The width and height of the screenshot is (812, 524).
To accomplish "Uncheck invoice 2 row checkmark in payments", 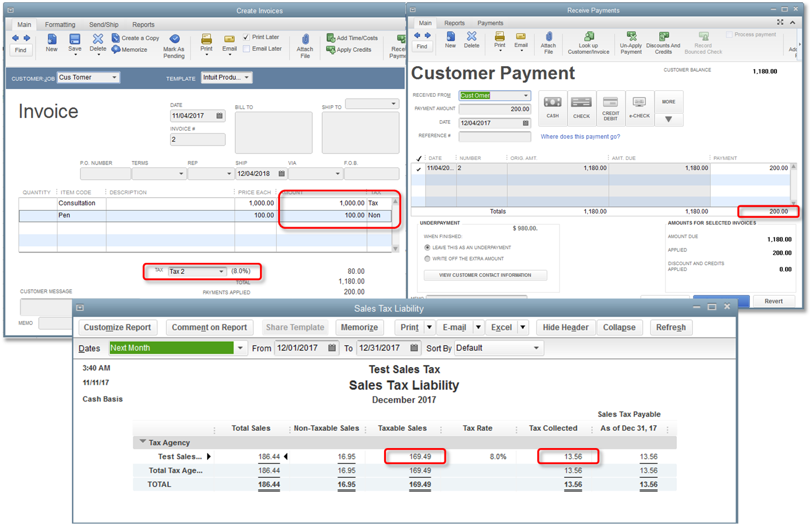I will pyautogui.click(x=418, y=169).
